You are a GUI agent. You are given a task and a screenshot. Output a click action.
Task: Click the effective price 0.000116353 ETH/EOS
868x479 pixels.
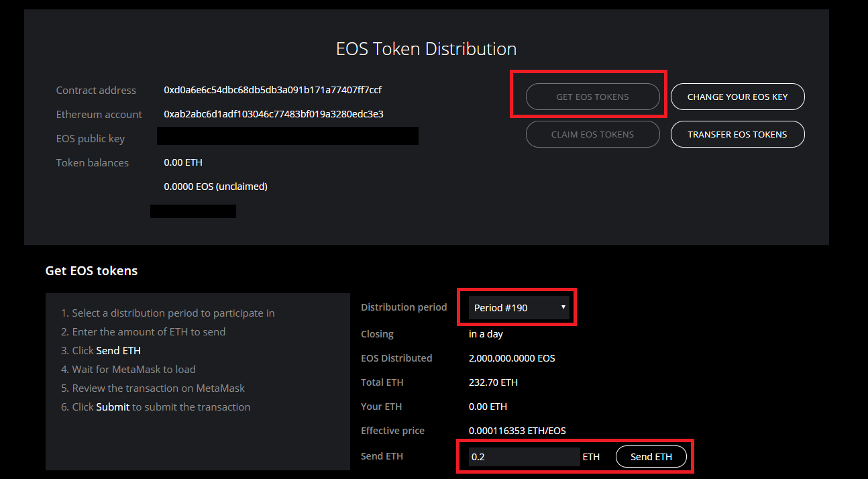[x=517, y=431]
